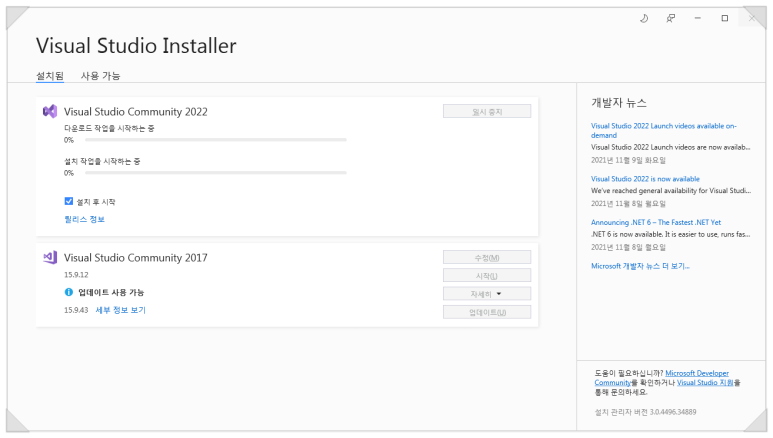This screenshot has width=773, height=438.
Task: Maximize the Visual Studio Installer window
Action: [725, 18]
